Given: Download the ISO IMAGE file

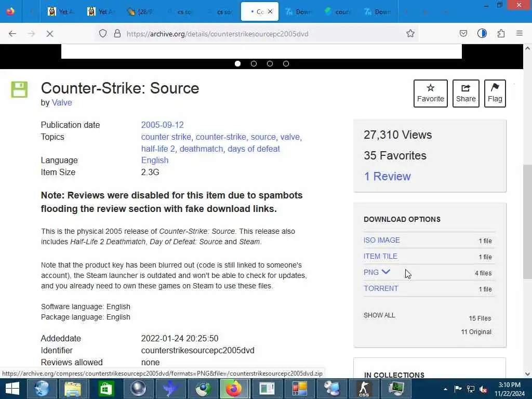Looking at the screenshot, I should [381, 240].
